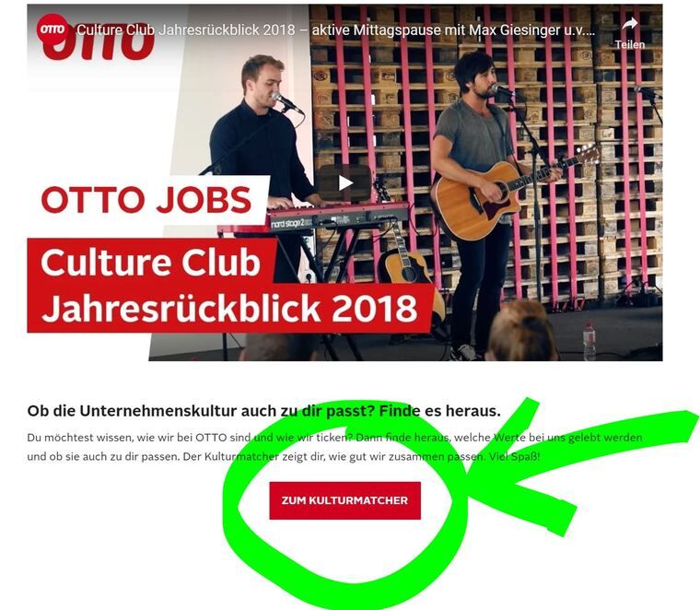Play the Culture Club Jahresrückblick video
The width and height of the screenshot is (700, 610).
tap(344, 182)
